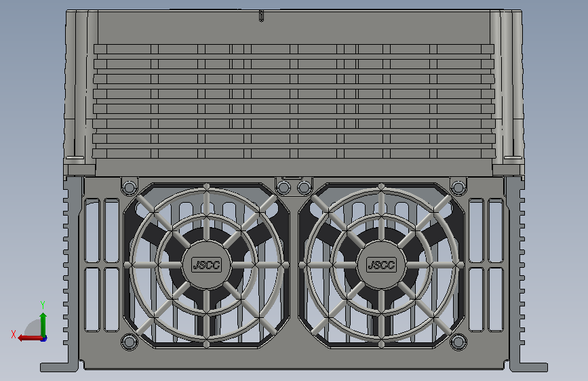Select the right mounting foot flange
This screenshot has height=381, width=588.
coord(528,367)
